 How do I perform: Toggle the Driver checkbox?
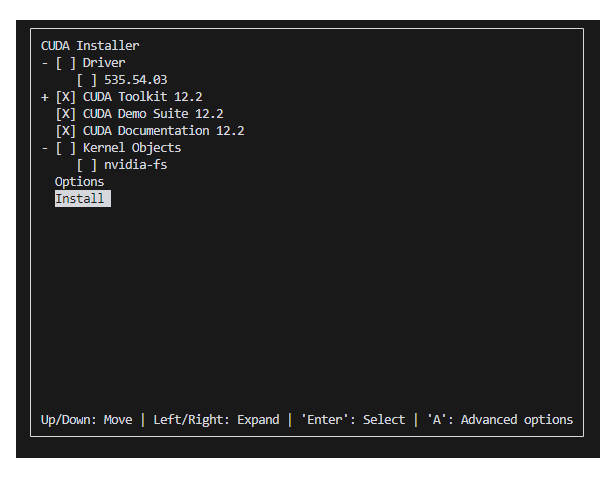tap(66, 63)
